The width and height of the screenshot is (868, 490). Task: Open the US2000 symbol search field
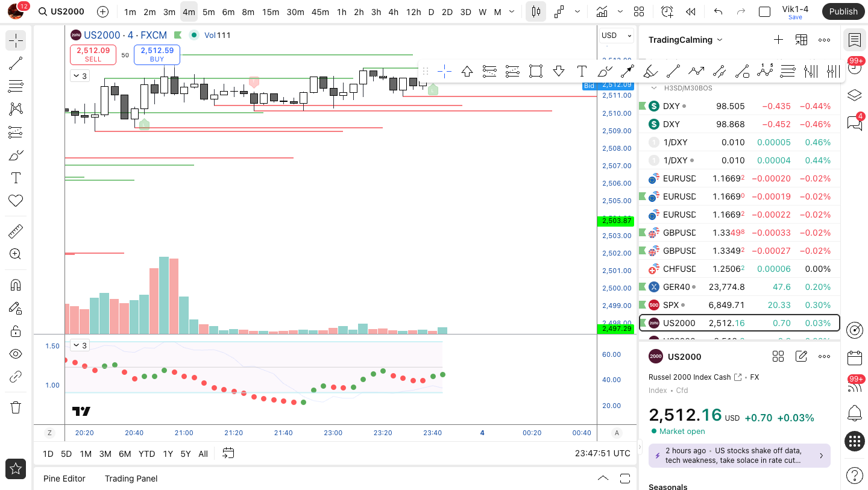(61, 11)
